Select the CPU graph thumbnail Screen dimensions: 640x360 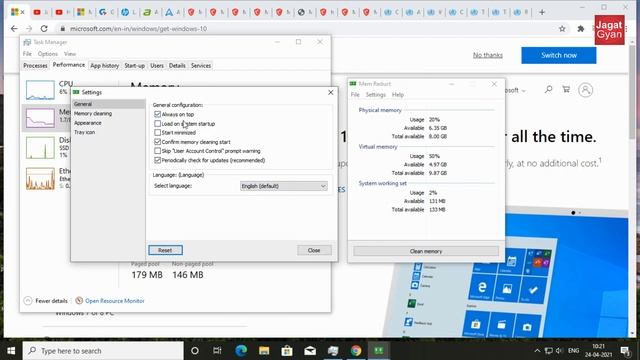coord(40,90)
